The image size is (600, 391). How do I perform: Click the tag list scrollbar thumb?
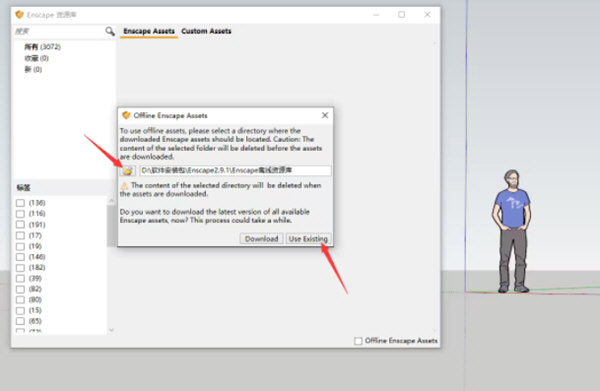[111, 226]
